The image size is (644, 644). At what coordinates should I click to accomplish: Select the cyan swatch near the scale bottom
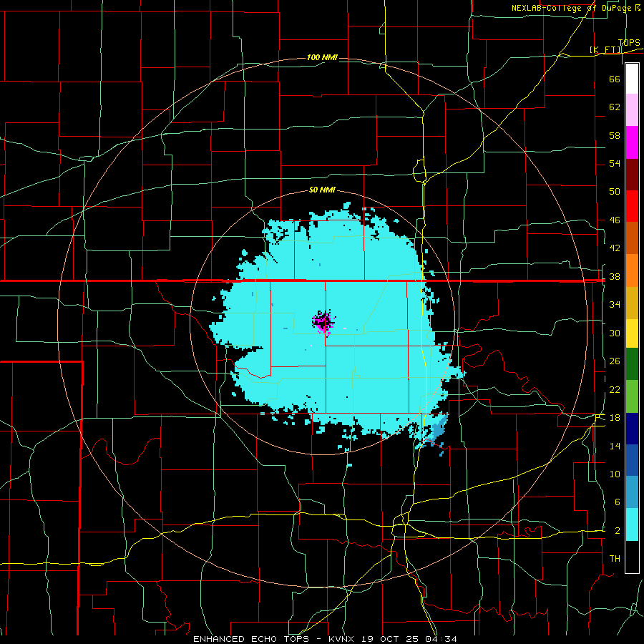coord(632,525)
